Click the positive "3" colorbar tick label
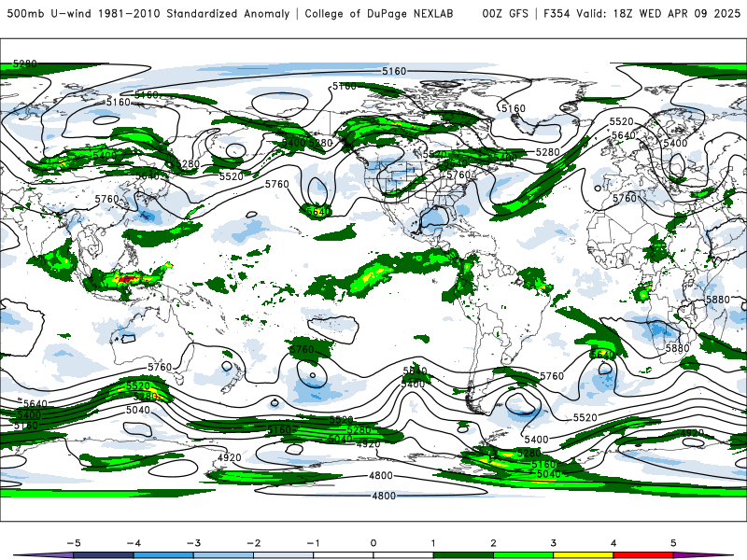 pyautogui.click(x=554, y=543)
